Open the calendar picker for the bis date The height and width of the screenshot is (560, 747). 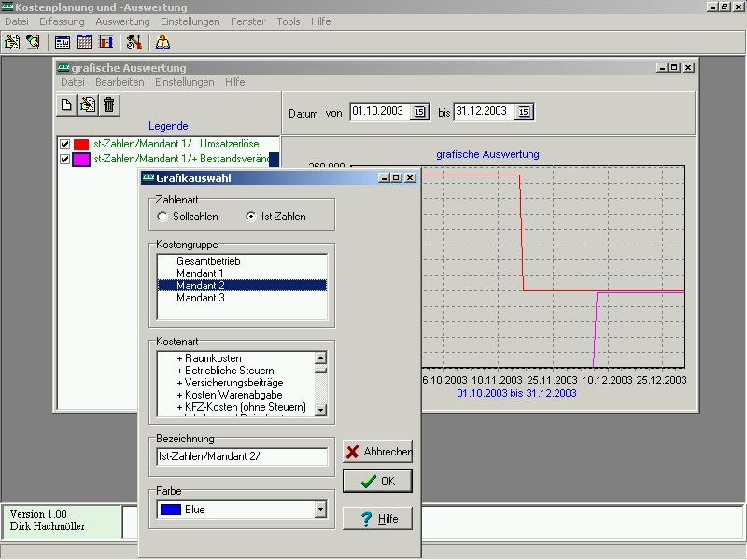[524, 112]
